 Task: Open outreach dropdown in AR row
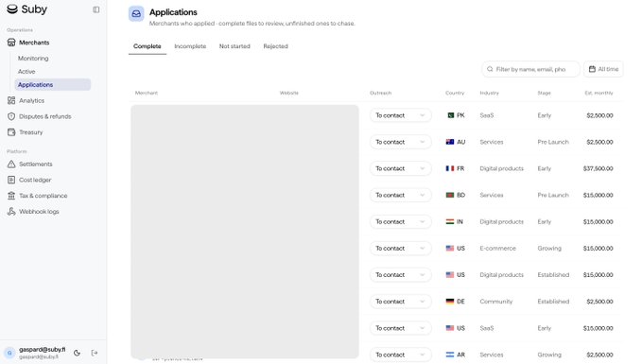pos(401,355)
